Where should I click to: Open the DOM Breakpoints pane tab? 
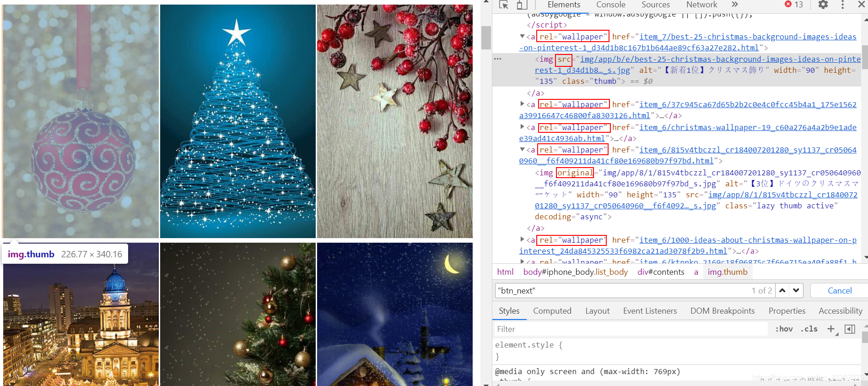point(722,311)
